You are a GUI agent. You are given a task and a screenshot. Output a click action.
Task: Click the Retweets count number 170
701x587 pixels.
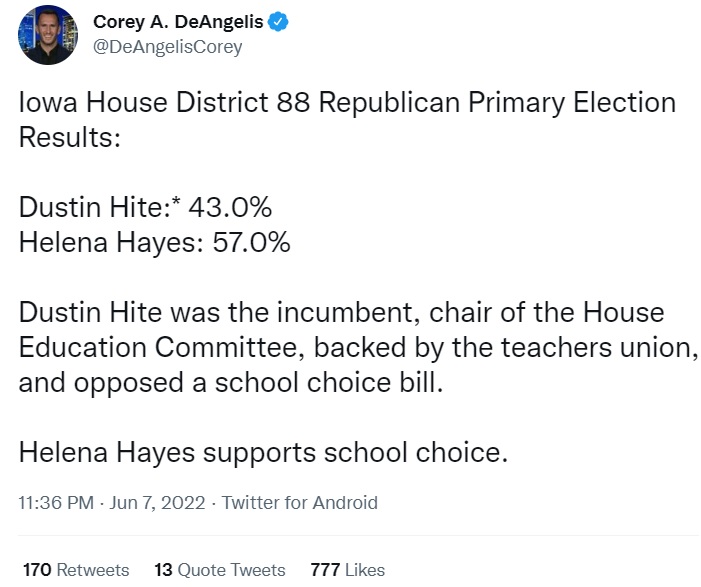coord(38,570)
